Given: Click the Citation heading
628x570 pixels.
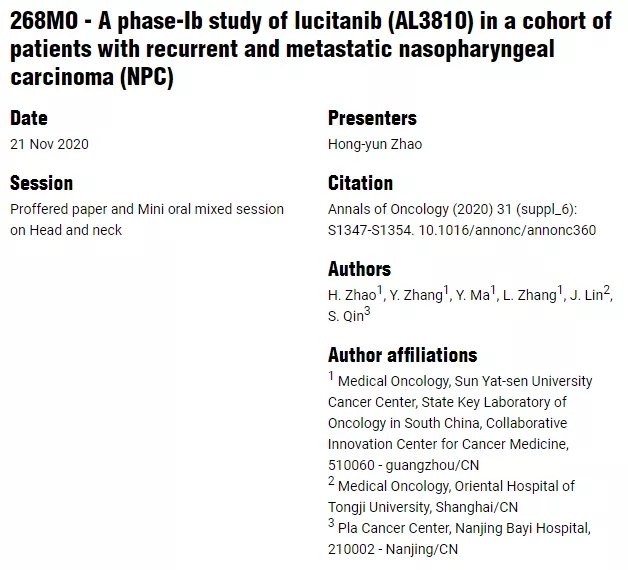Looking at the screenshot, I should coord(360,183).
